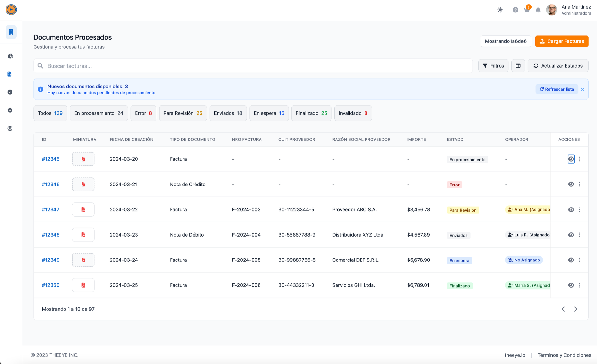Click the documents sidebar icon

9,74
